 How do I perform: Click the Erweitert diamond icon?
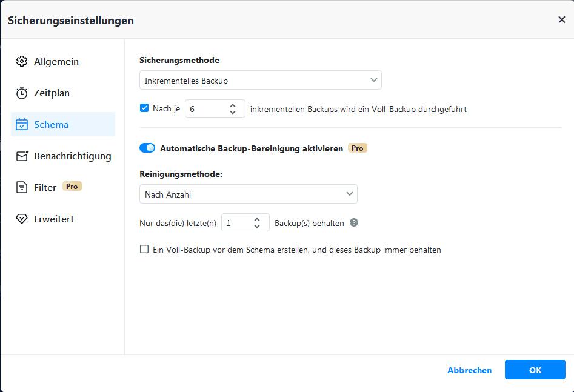[22, 219]
